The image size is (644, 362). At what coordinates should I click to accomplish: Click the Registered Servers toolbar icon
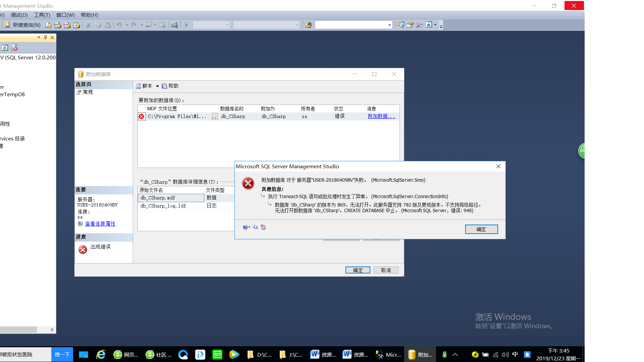point(401,25)
